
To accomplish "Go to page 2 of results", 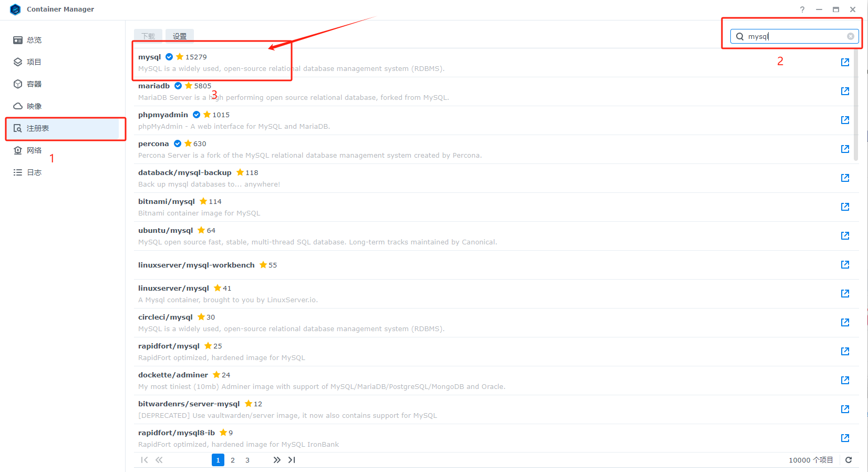I will [233, 460].
